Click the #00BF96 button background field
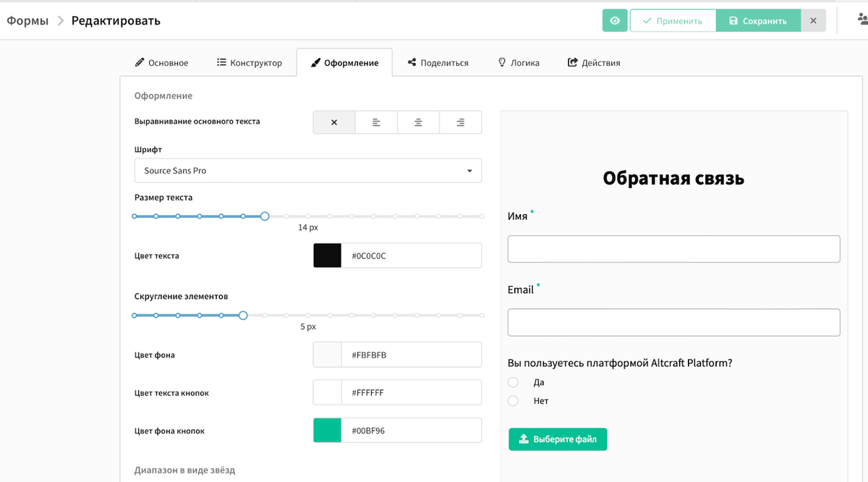Image resolution: width=868 pixels, height=482 pixels. point(411,431)
